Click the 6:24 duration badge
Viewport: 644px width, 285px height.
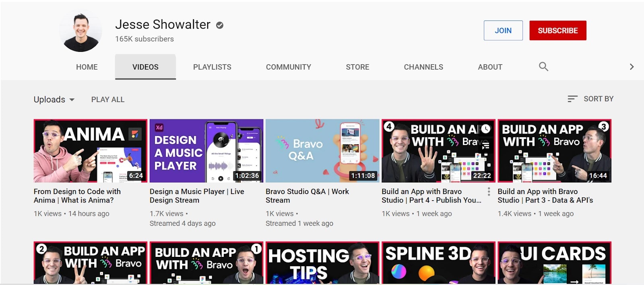pos(136,176)
